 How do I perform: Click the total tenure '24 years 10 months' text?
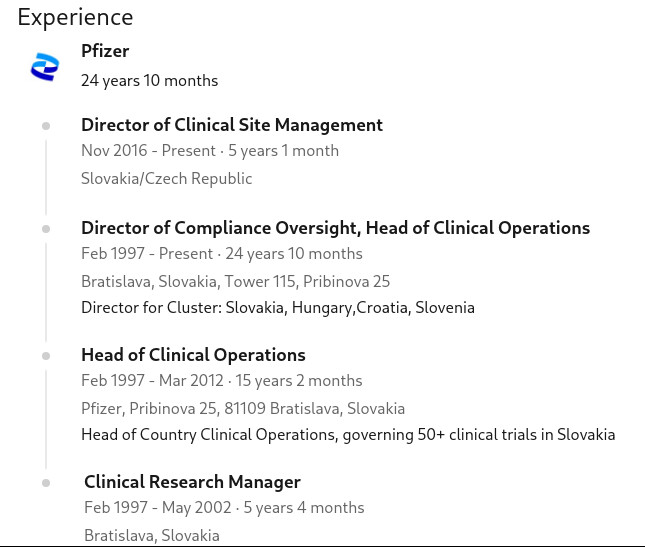coord(149,80)
